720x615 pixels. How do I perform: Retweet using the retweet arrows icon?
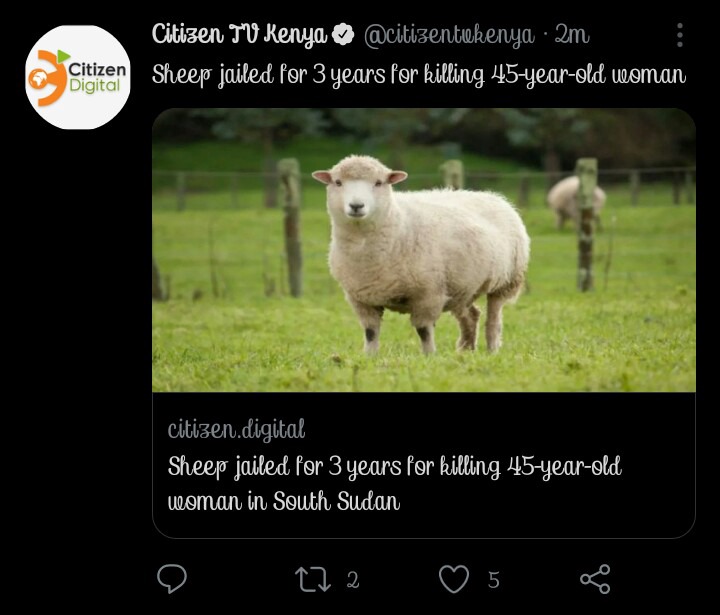313,579
